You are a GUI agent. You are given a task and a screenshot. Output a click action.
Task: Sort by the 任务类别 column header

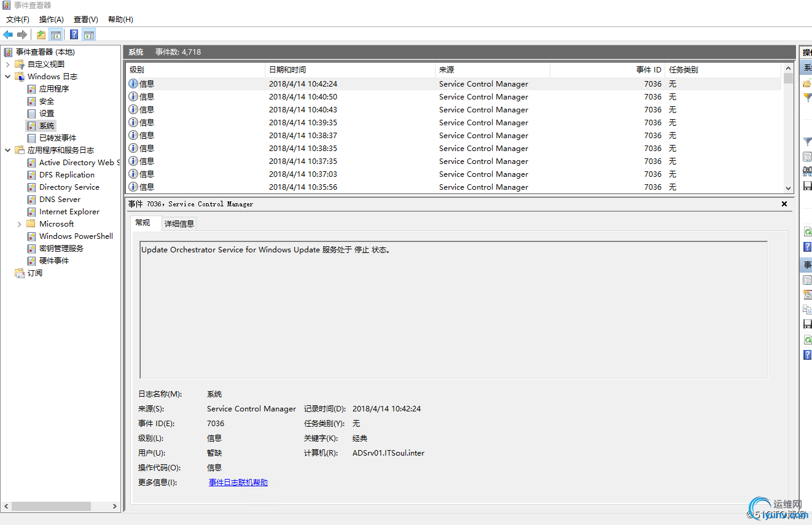pyautogui.click(x=723, y=70)
